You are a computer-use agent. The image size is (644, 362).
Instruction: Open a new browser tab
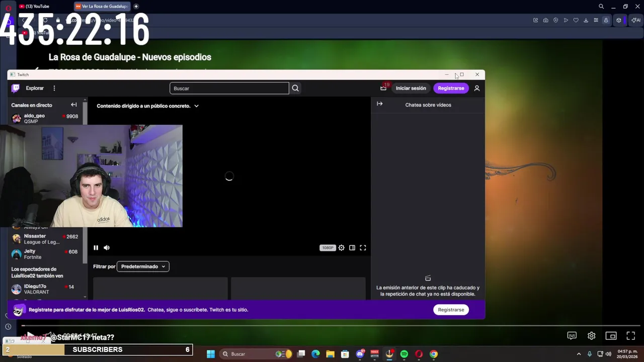[x=136, y=7]
